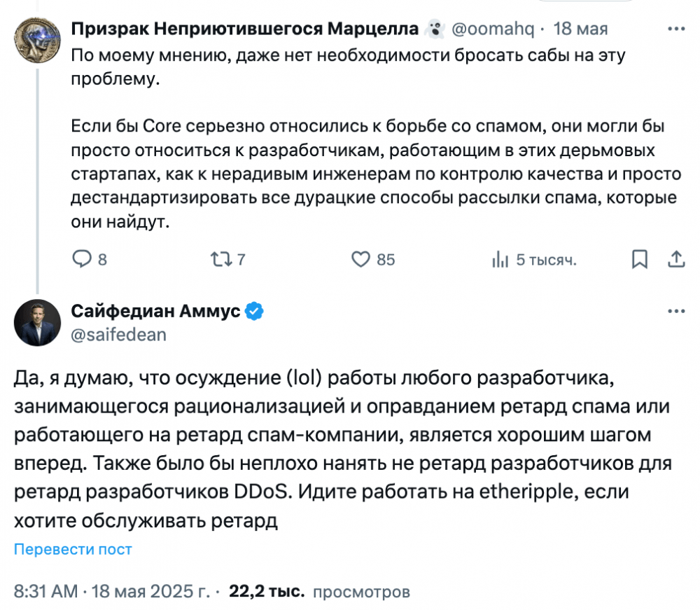Like the post with 85 likes
700x610 pixels.
coord(360,259)
